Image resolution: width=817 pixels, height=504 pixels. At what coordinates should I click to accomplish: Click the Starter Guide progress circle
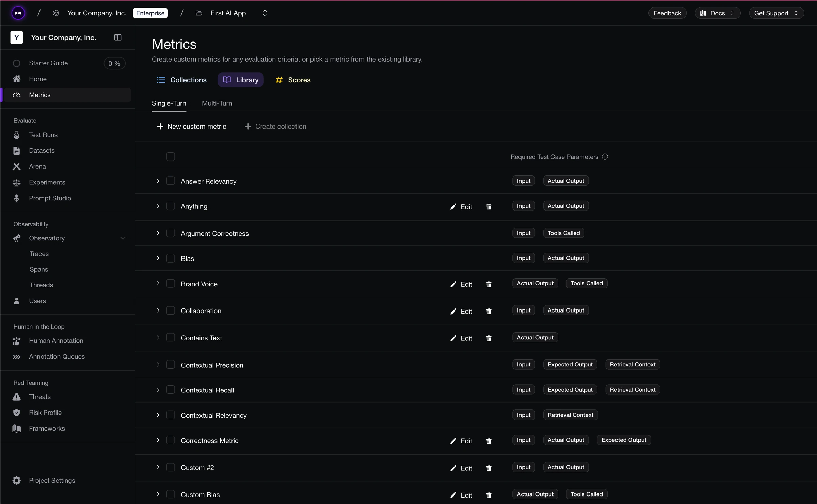pos(17,63)
